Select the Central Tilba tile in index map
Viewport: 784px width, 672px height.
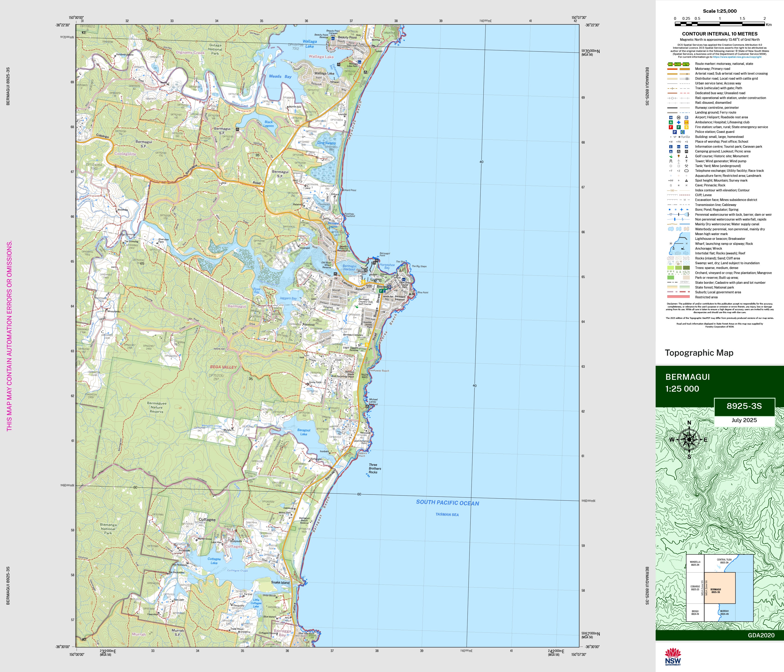[x=724, y=562]
